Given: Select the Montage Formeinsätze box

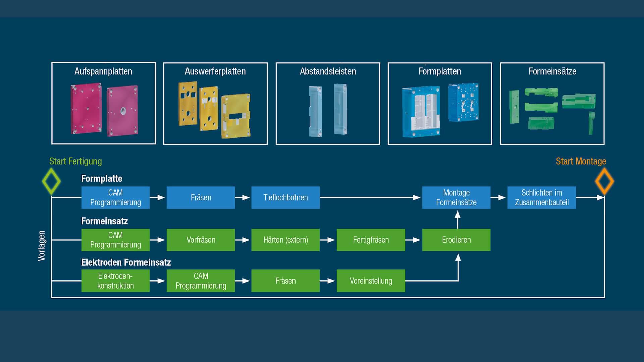Looking at the screenshot, I should click(456, 198).
